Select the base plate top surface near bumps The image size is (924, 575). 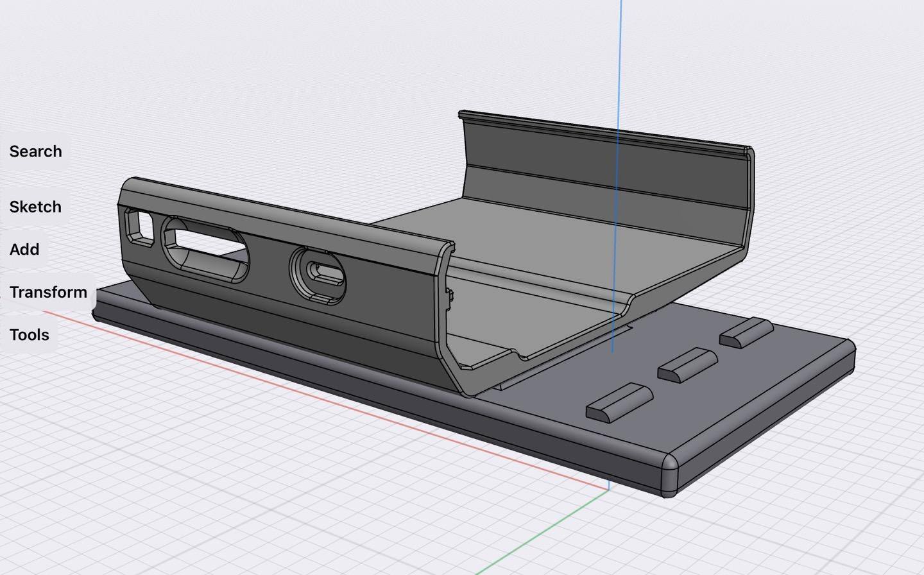coord(738,398)
